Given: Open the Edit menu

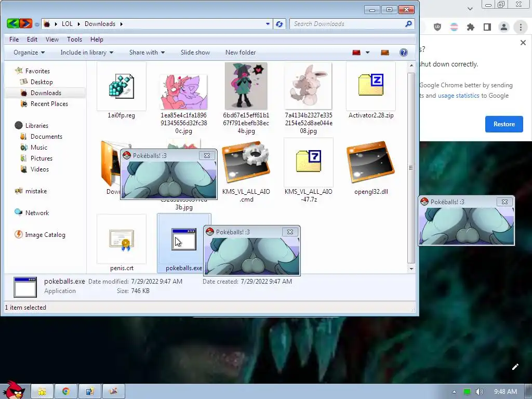Looking at the screenshot, I should pyautogui.click(x=32, y=39).
